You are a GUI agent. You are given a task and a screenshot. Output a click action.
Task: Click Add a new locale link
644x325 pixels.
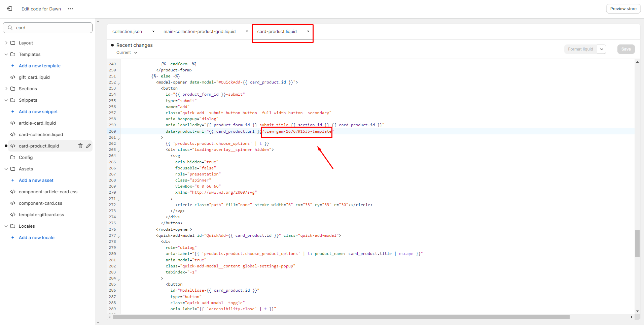[37, 237]
